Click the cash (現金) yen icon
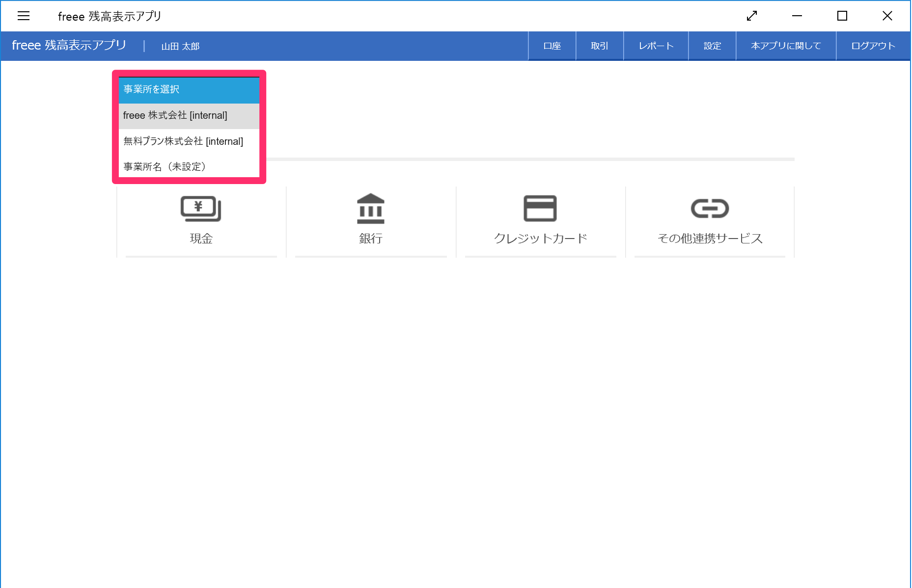Image resolution: width=912 pixels, height=588 pixels. point(201,209)
